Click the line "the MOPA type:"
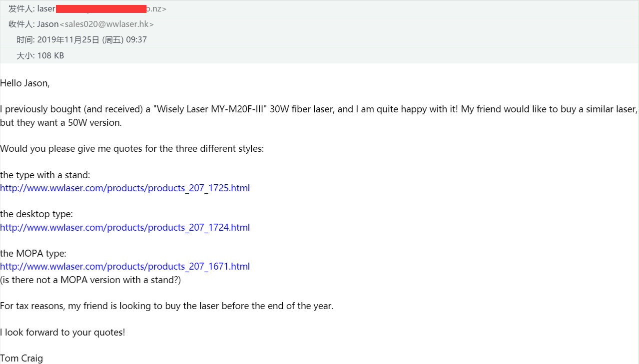The width and height of the screenshot is (639, 364). click(x=33, y=253)
